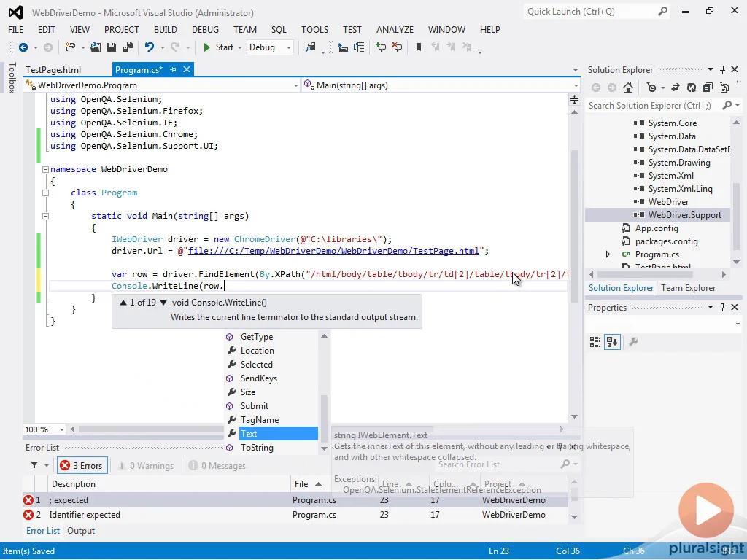Expand the Program.cs tree node
Screen dimensions: 747x560
click(608, 254)
